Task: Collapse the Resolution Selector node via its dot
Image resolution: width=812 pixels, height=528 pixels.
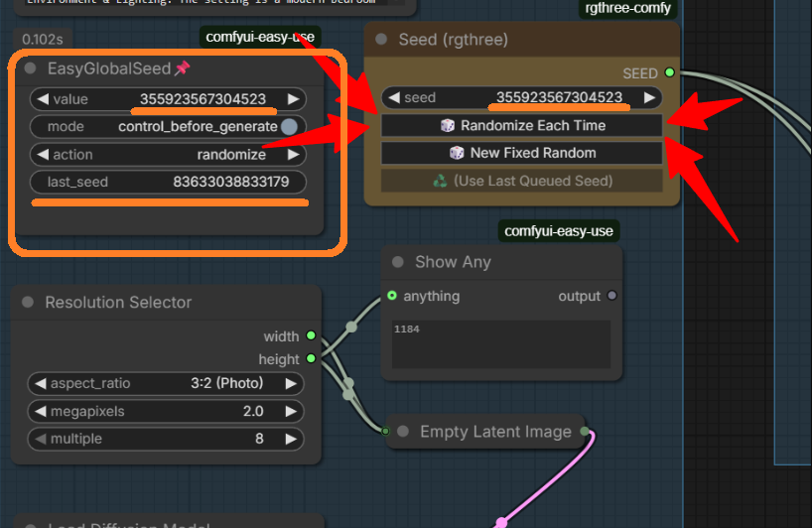Action: tap(28, 303)
